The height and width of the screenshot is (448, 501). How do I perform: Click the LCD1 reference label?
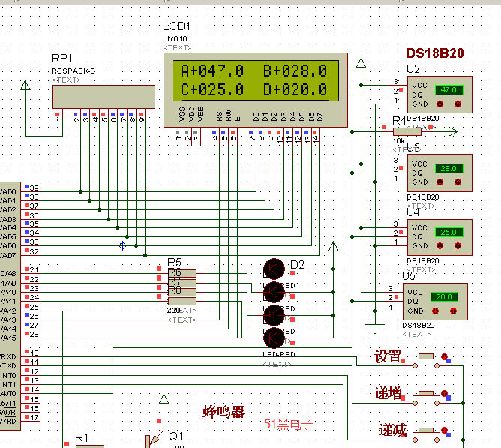176,26
